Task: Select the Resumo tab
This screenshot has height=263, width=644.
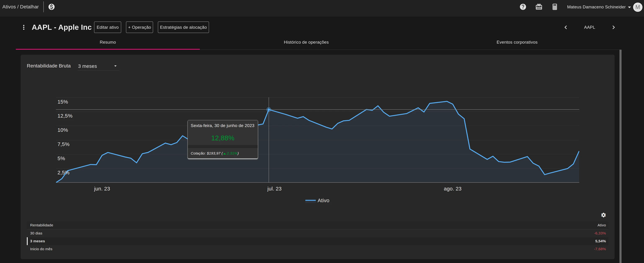Action: pos(108,42)
